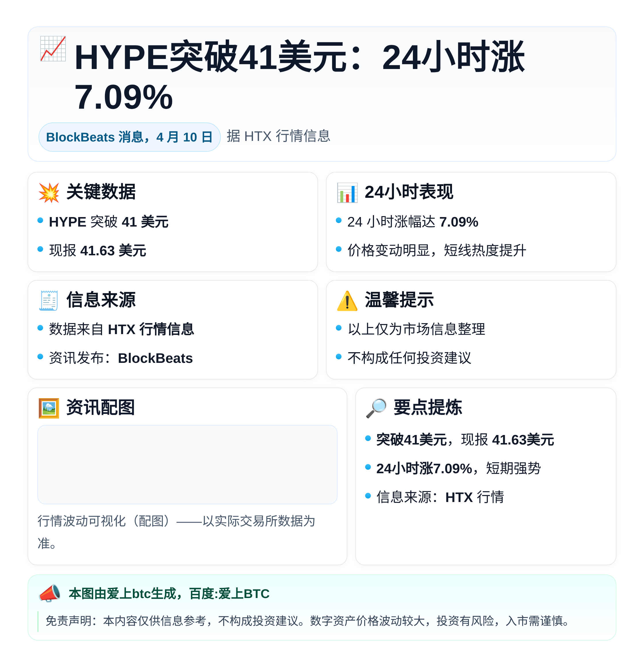Click the bullet 突破41美元，现报 41.63美元
644x663 pixels.
(465, 440)
